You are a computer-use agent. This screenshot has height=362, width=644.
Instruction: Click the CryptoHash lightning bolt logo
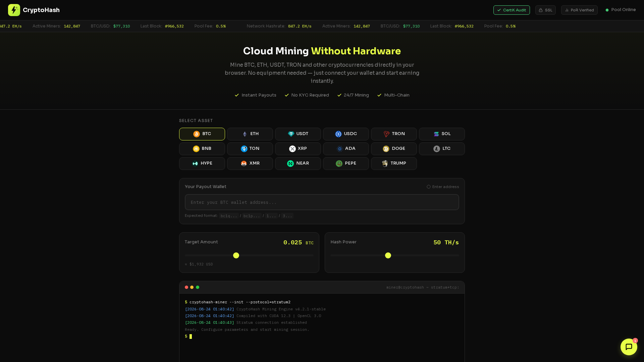click(14, 10)
